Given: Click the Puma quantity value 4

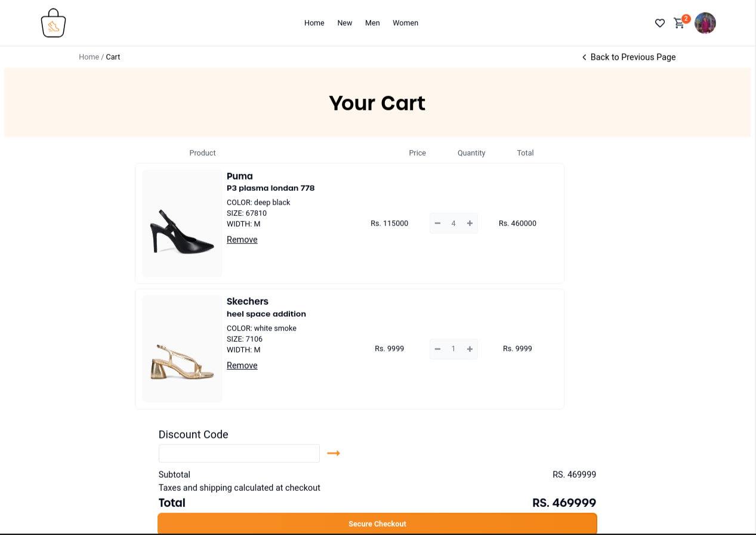Looking at the screenshot, I should click(x=453, y=224).
